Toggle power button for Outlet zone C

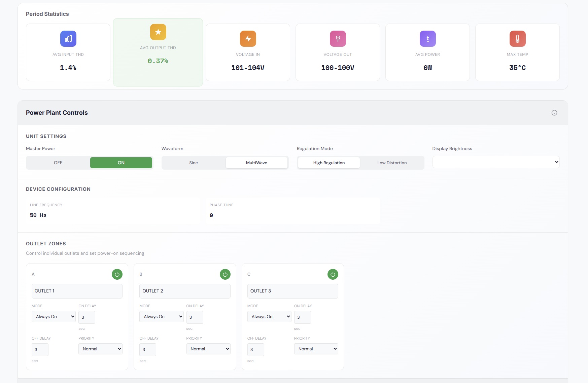333,274
